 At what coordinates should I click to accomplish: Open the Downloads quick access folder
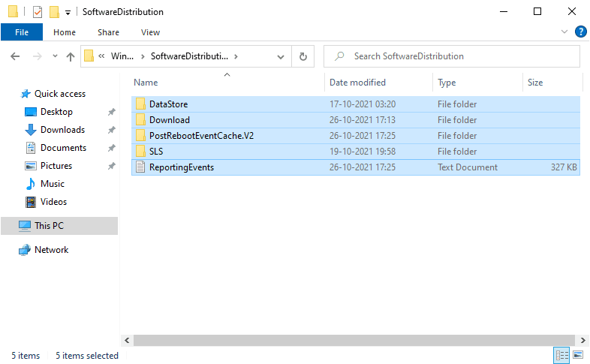[x=62, y=130]
